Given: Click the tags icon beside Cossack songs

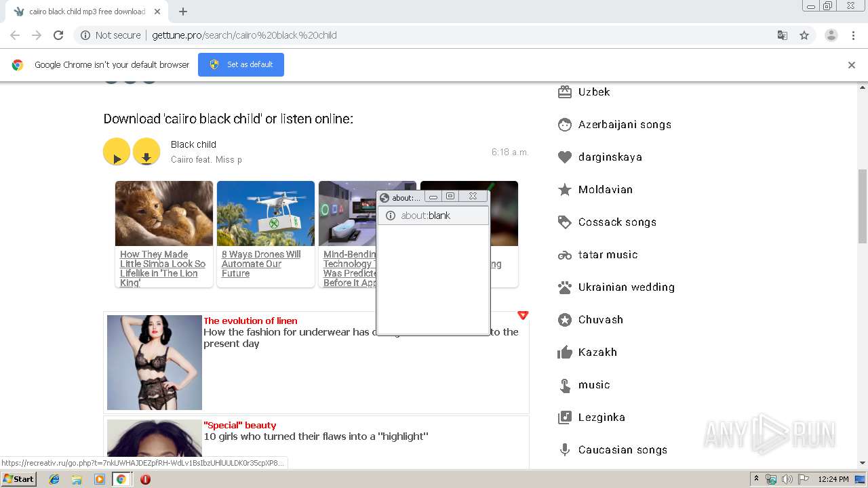Looking at the screenshot, I should point(565,222).
